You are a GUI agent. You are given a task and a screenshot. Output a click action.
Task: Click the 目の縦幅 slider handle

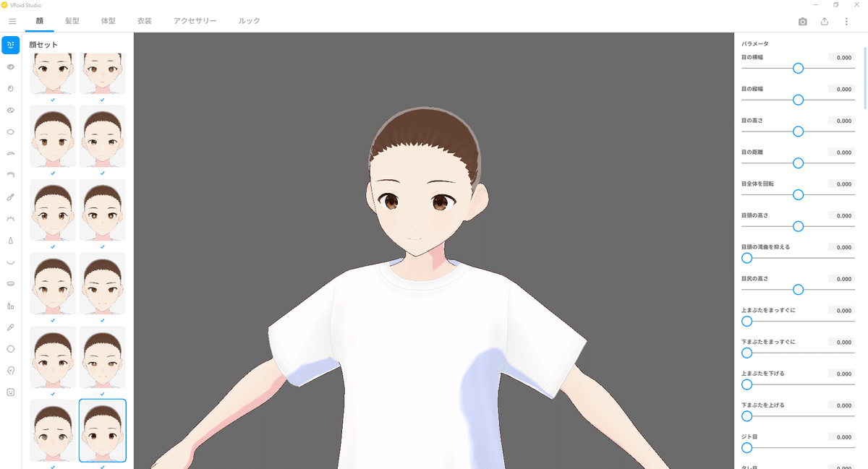click(798, 100)
